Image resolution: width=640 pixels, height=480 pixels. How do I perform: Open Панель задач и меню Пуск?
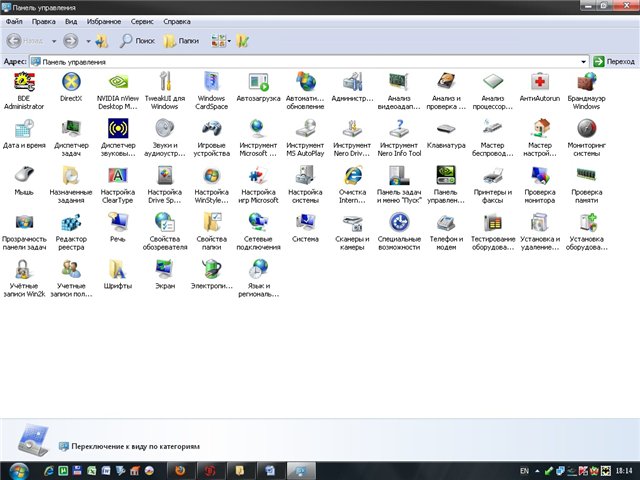coord(399,184)
